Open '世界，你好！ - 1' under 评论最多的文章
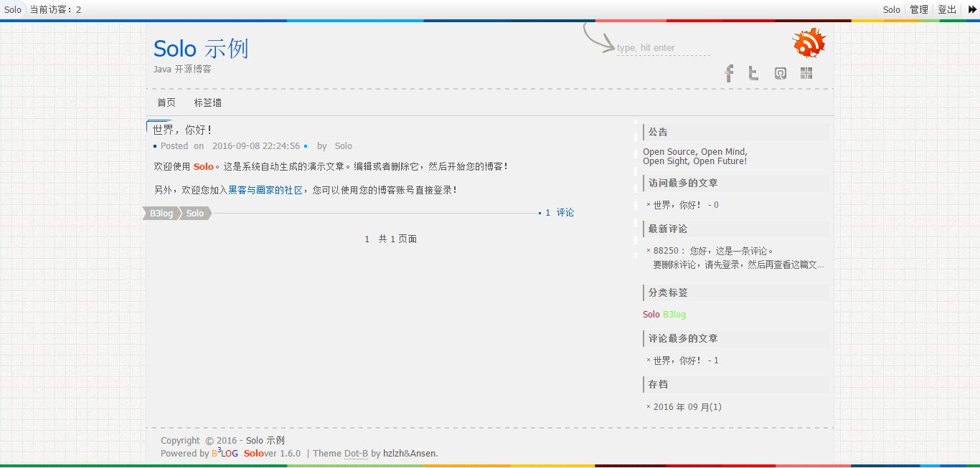This screenshot has width=980, height=468. click(686, 360)
